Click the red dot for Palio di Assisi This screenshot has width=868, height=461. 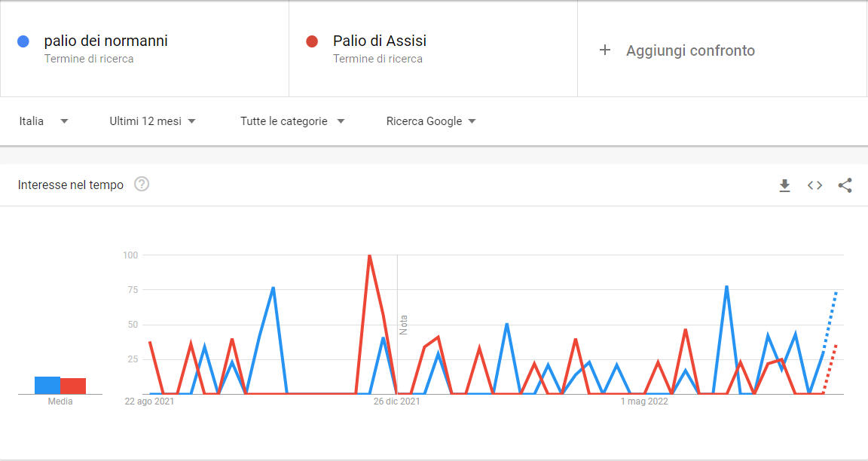tap(312, 41)
